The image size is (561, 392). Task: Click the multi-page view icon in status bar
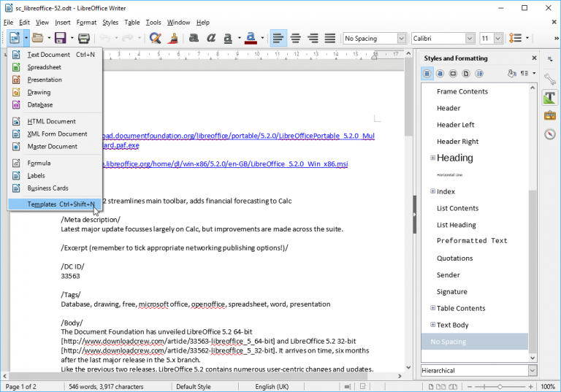[x=441, y=387]
